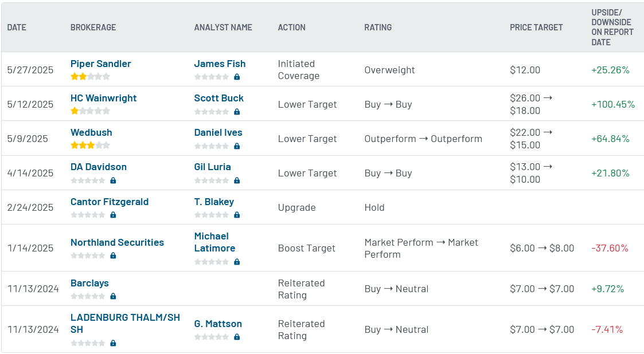The width and height of the screenshot is (644, 354).
Task: Click the Upside/Downside on Report Date header
Action: pos(612,27)
